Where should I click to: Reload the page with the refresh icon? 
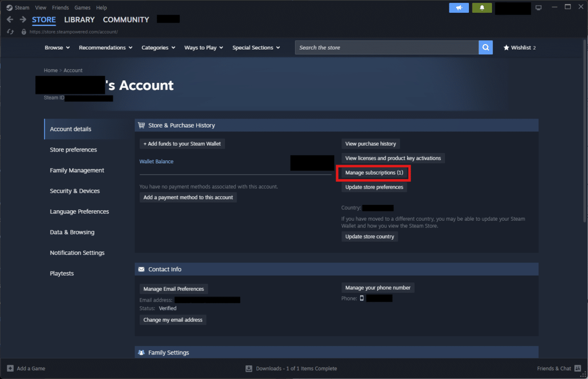(10, 32)
